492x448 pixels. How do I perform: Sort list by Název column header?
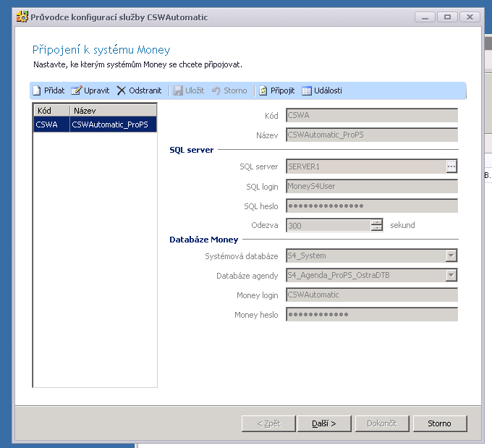(x=113, y=111)
